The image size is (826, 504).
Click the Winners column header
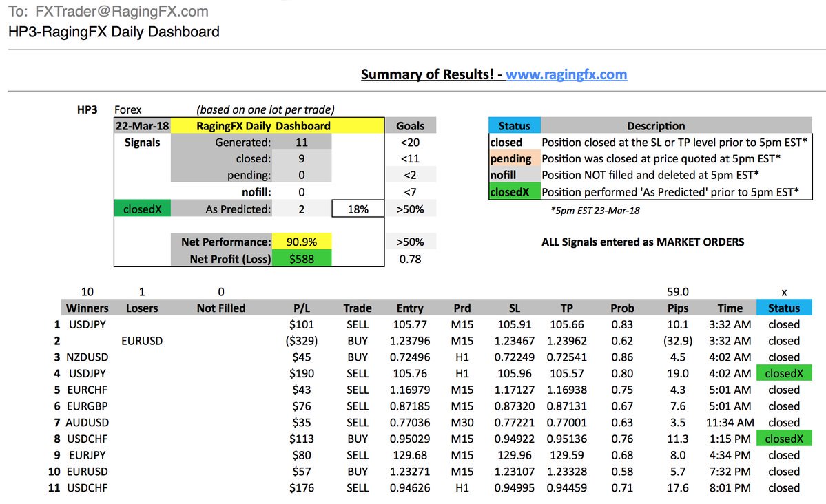click(x=87, y=308)
